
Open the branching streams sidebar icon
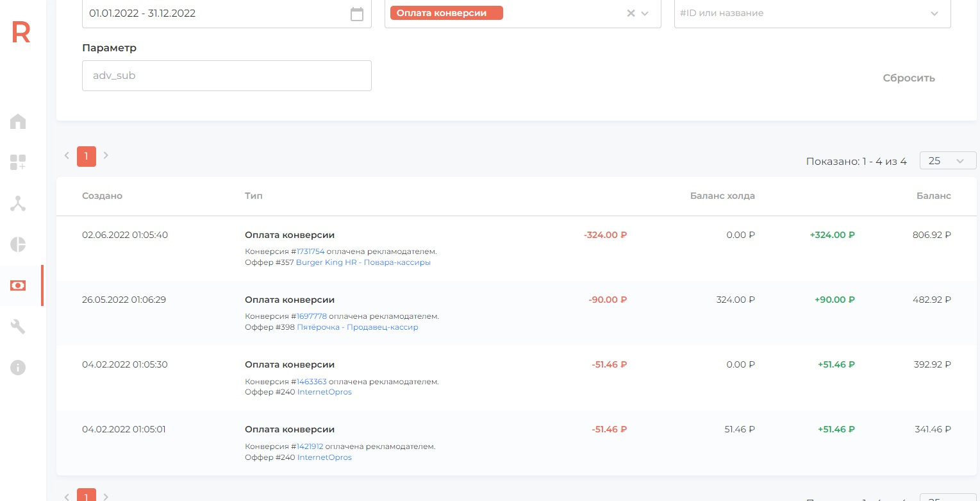tap(18, 203)
